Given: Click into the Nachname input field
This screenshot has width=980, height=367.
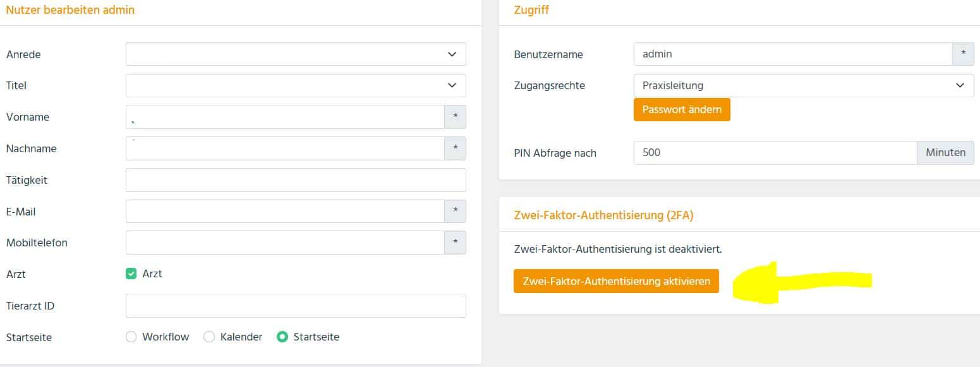Looking at the screenshot, I should [x=285, y=148].
